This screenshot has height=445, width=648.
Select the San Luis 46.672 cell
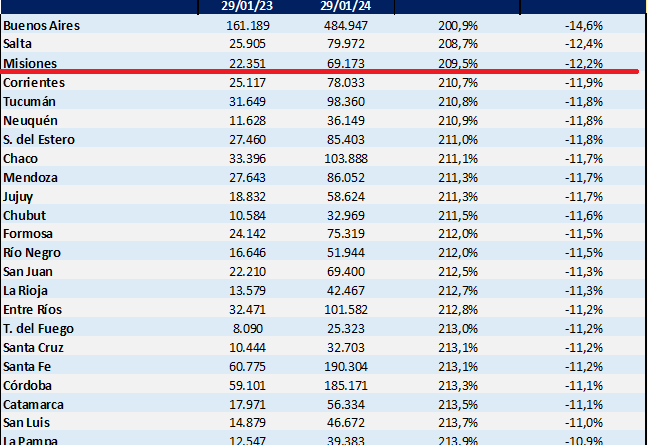tap(342, 423)
